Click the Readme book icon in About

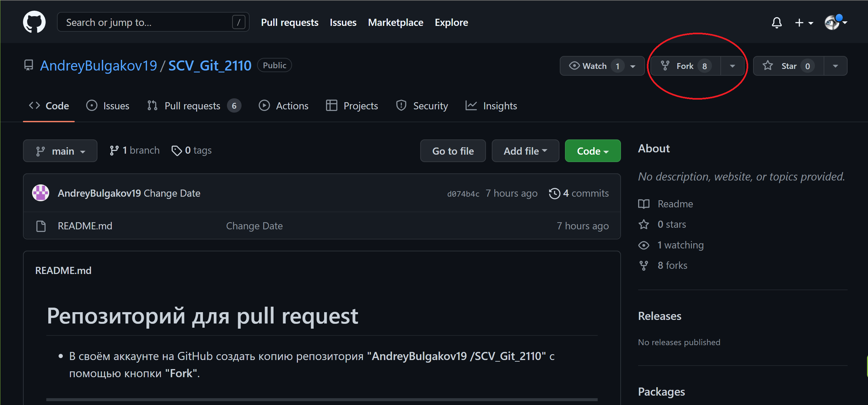(643, 204)
